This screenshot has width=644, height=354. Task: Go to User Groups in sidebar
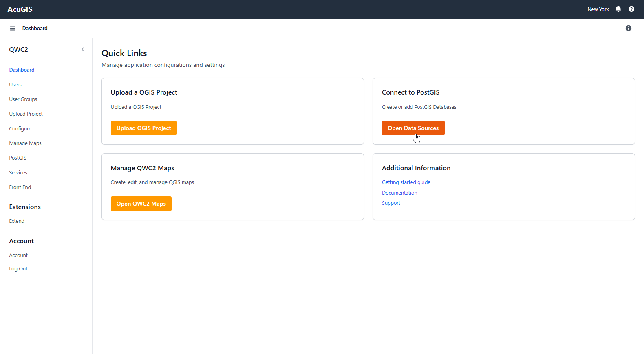point(23,99)
